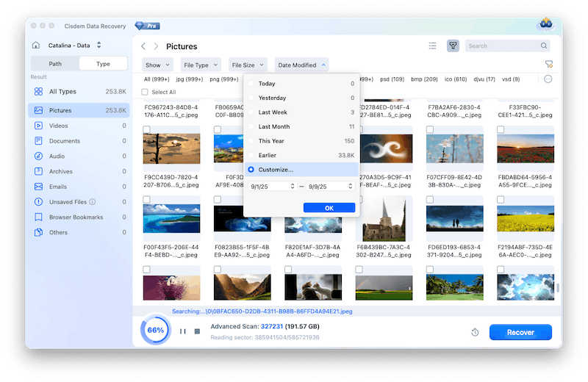Switch to list view
Image resolution: width=588 pixels, height=382 pixels.
[432, 46]
